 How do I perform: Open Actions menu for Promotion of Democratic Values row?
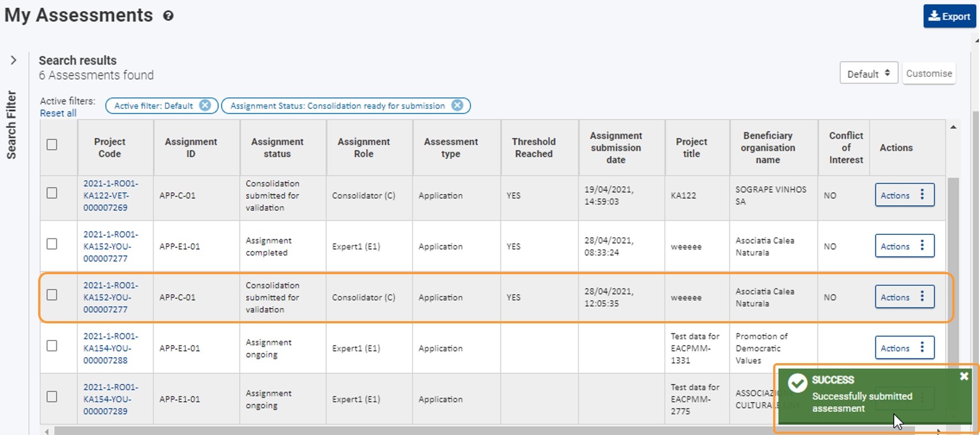tap(904, 348)
